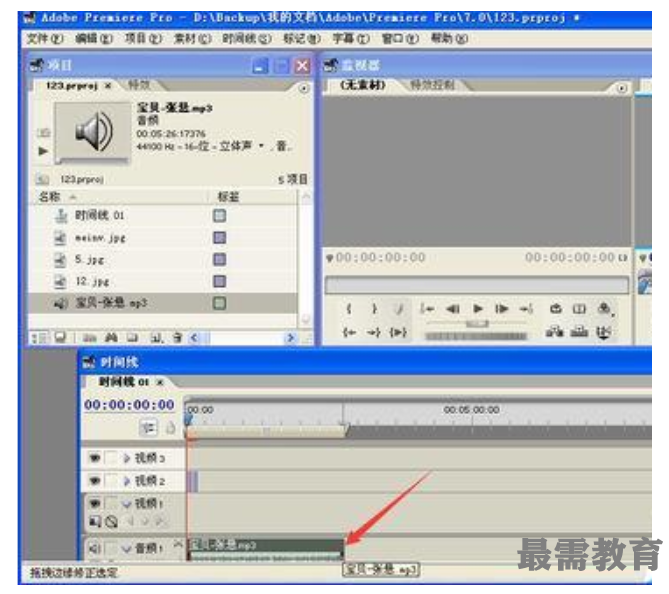Go to previous marker in monitor
669x594 pixels.
(x=427, y=309)
